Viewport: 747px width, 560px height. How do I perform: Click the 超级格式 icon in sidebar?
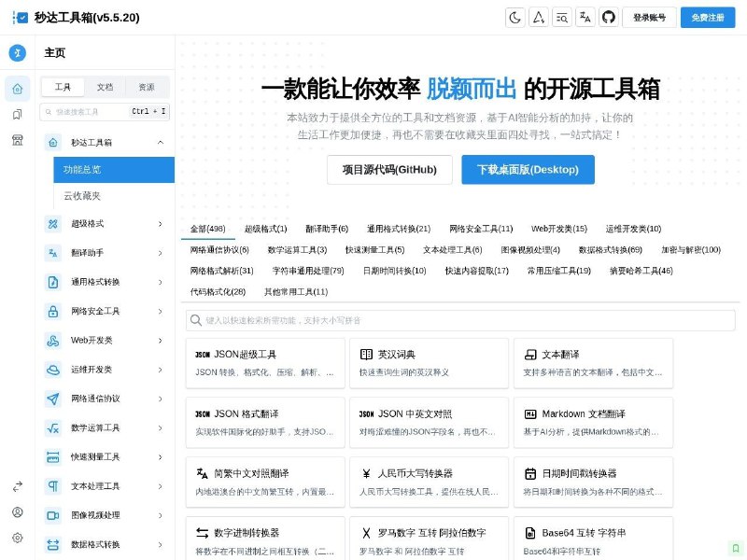pos(53,224)
